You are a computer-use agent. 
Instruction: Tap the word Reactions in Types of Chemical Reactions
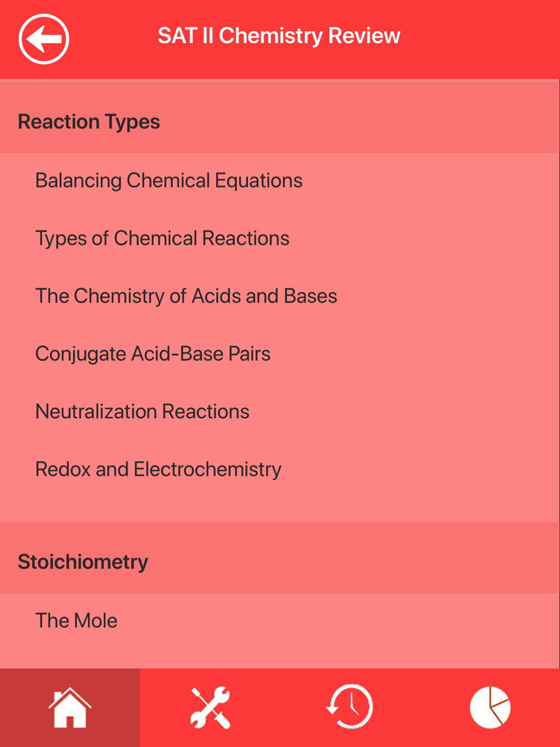pos(246,239)
